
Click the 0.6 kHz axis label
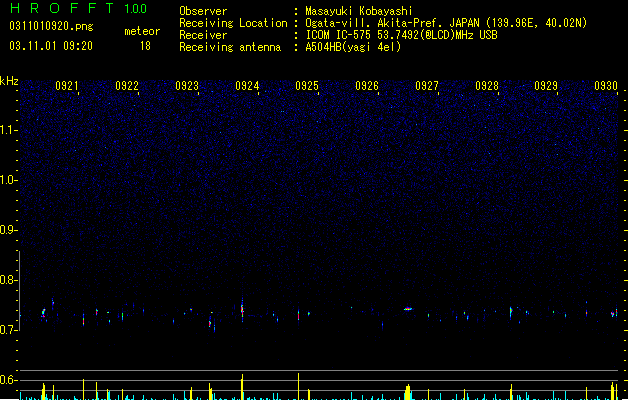[x=9, y=380]
